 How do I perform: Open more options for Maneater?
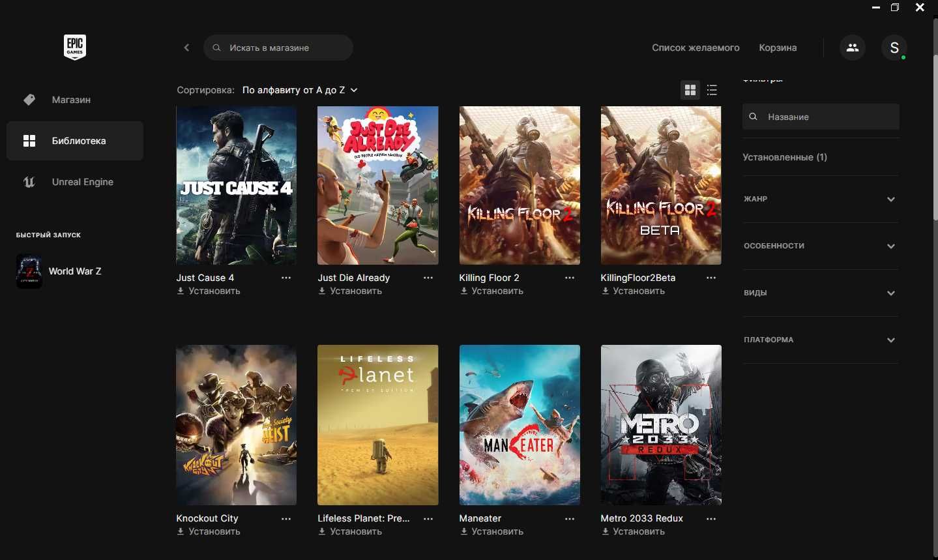pyautogui.click(x=570, y=519)
